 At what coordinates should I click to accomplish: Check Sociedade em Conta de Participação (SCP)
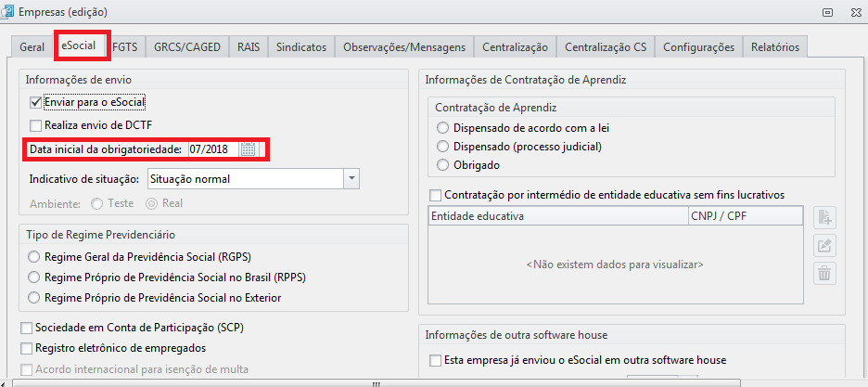click(26, 328)
